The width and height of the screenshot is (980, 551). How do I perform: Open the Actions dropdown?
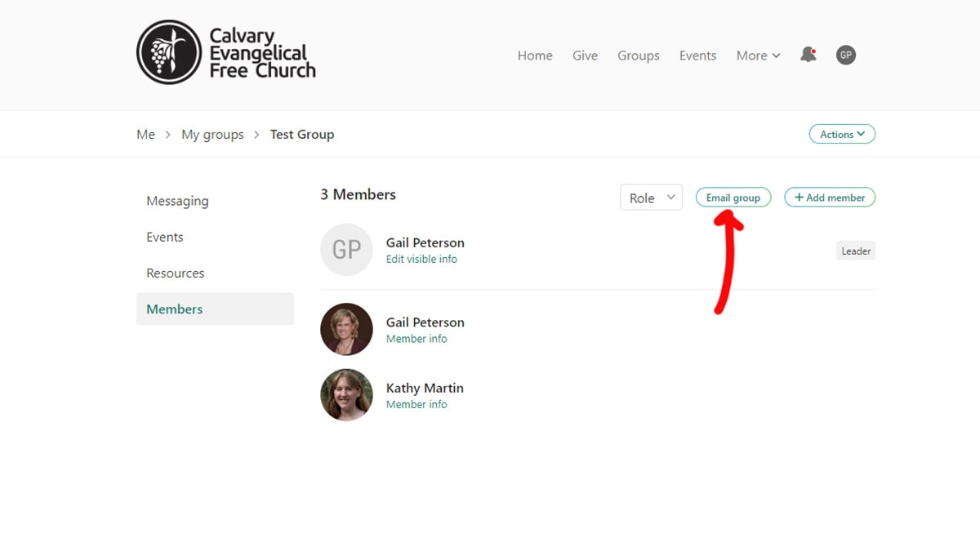click(x=842, y=134)
